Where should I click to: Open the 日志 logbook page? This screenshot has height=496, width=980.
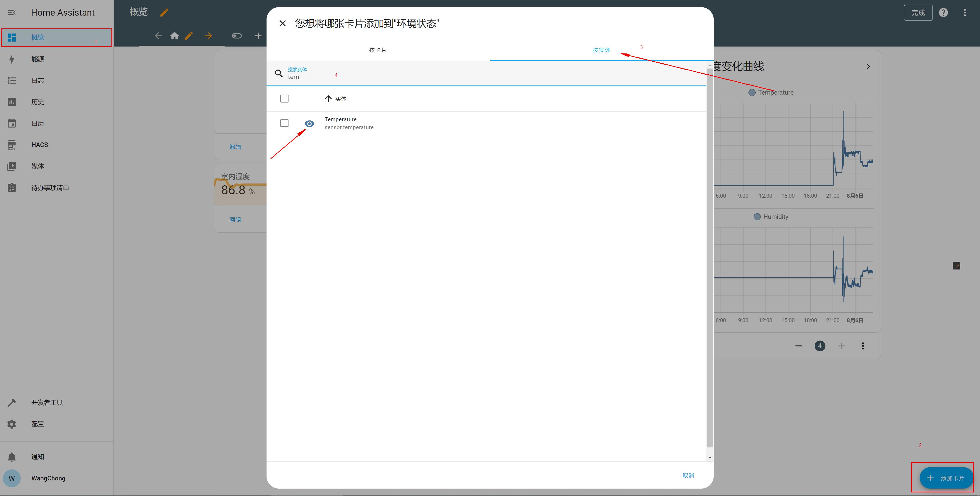[x=57, y=80]
